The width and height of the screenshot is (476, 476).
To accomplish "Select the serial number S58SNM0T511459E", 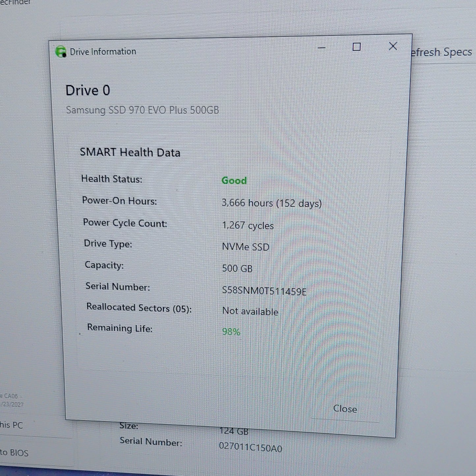I will [x=264, y=291].
